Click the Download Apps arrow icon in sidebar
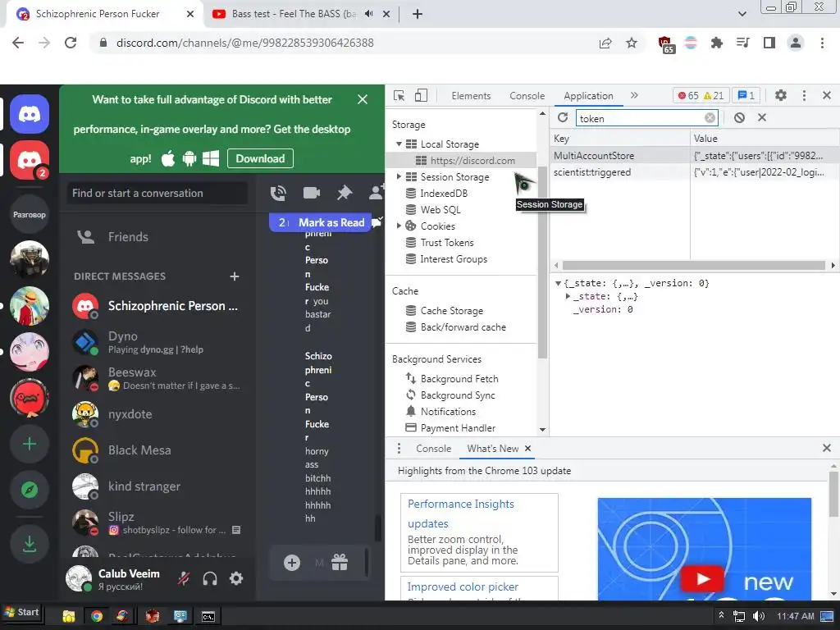Image resolution: width=840 pixels, height=630 pixels. tap(30, 545)
